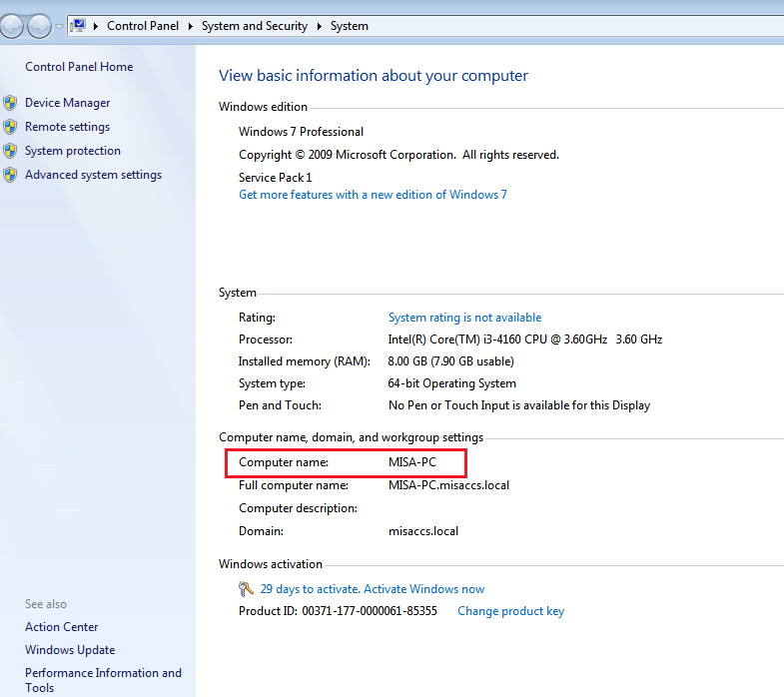784x697 pixels.
Task: Open Windows Update link
Action: 70,649
